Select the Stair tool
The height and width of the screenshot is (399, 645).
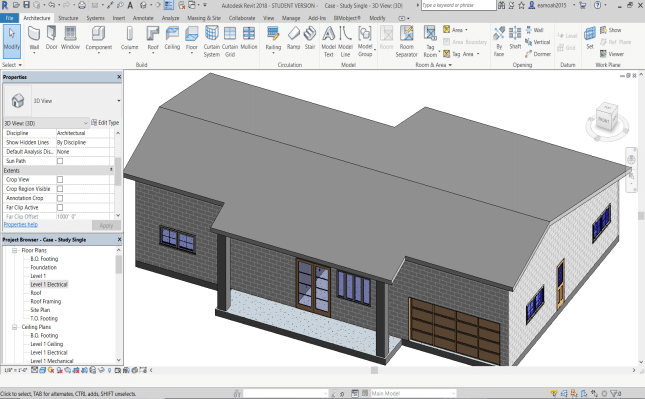[310, 38]
